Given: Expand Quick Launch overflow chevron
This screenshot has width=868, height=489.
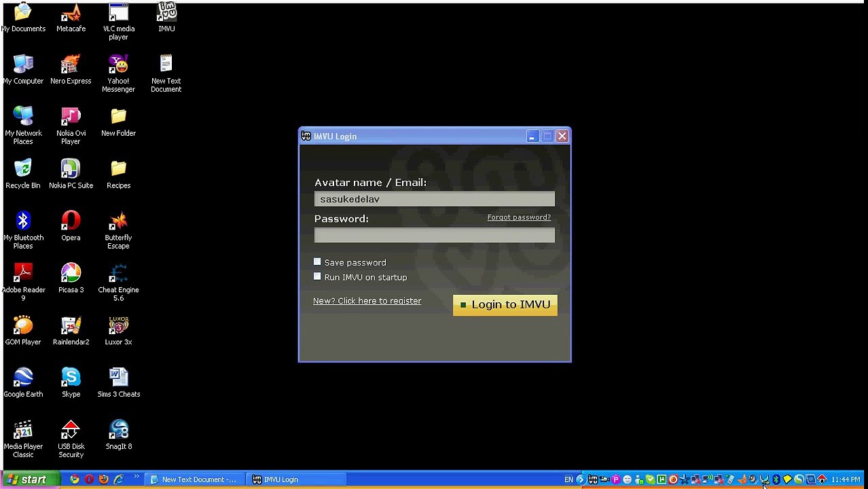Looking at the screenshot, I should [137, 477].
